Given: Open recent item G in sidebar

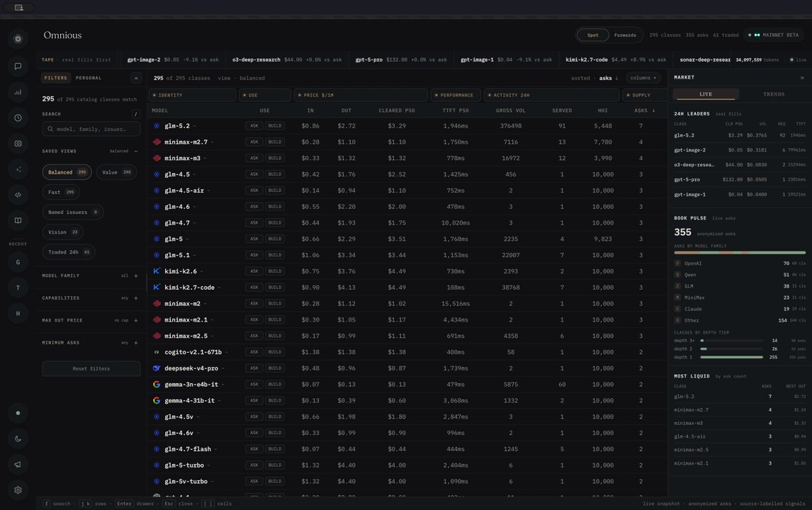Looking at the screenshot, I should (x=18, y=262).
